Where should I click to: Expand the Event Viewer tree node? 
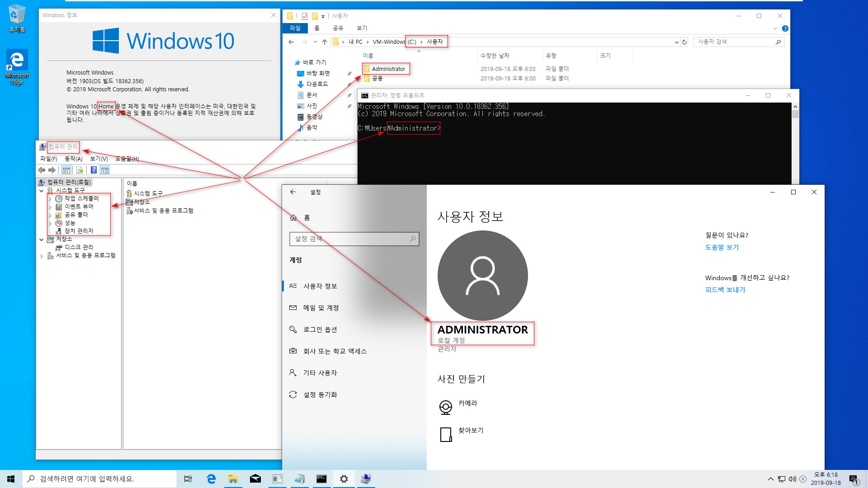pos(50,207)
